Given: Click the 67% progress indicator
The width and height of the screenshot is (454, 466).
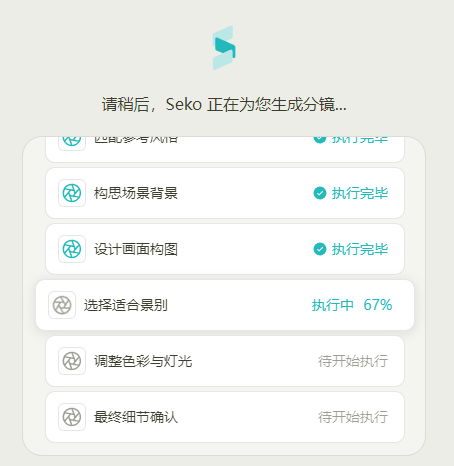Looking at the screenshot, I should 378,305.
